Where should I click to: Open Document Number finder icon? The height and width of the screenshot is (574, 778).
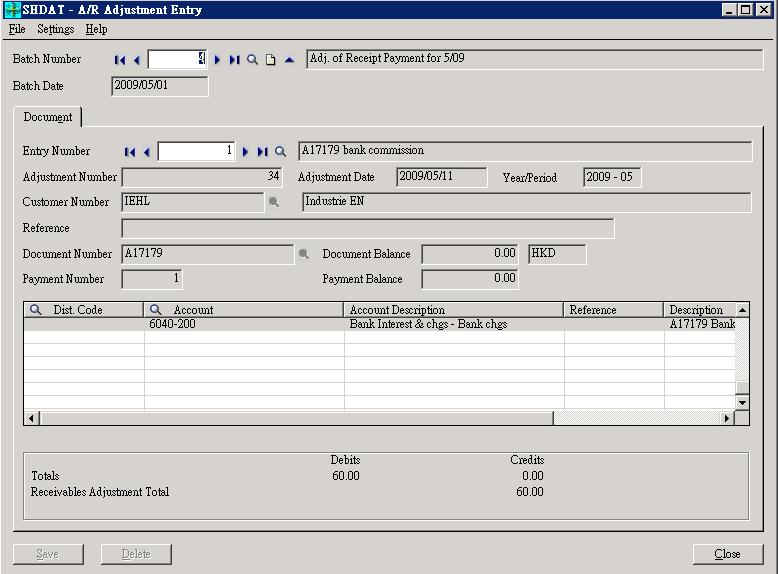point(304,255)
